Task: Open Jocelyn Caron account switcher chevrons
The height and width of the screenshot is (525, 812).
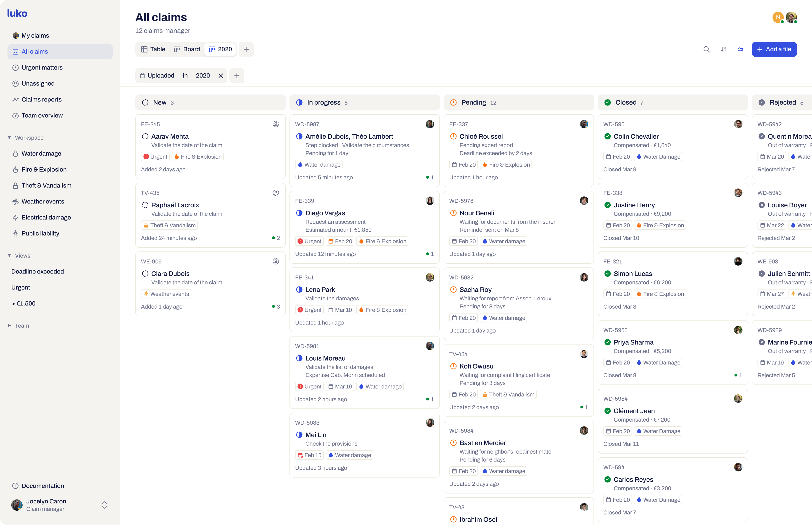Action: tap(105, 505)
